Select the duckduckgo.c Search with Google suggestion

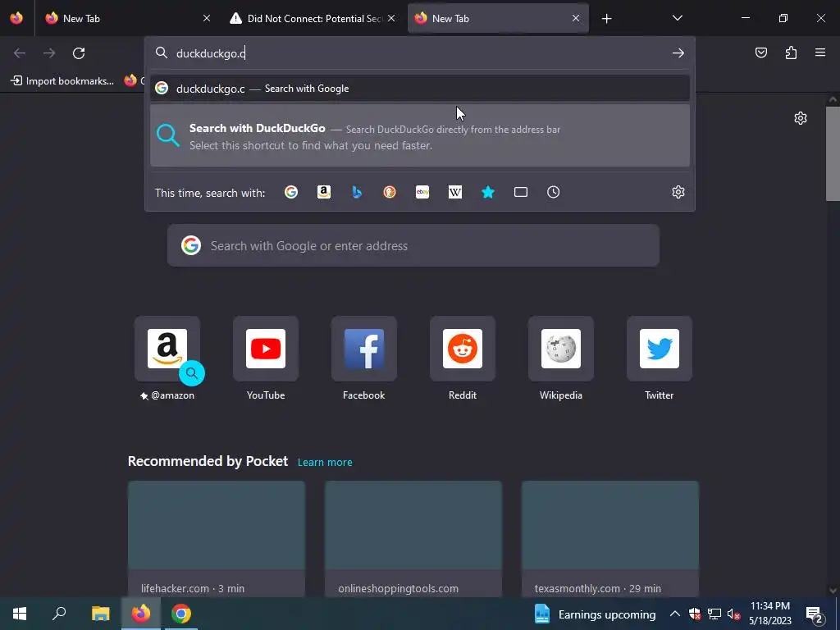420,89
